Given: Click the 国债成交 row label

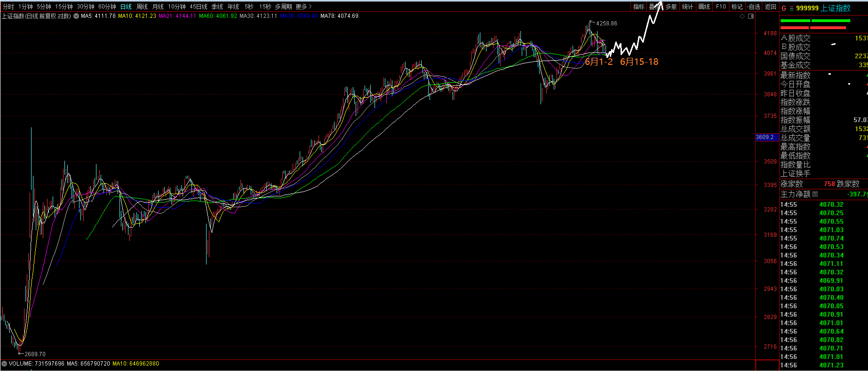Looking at the screenshot, I should coord(796,56).
